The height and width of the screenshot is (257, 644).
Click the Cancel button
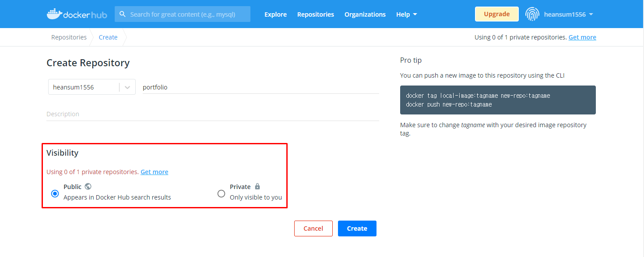click(313, 228)
